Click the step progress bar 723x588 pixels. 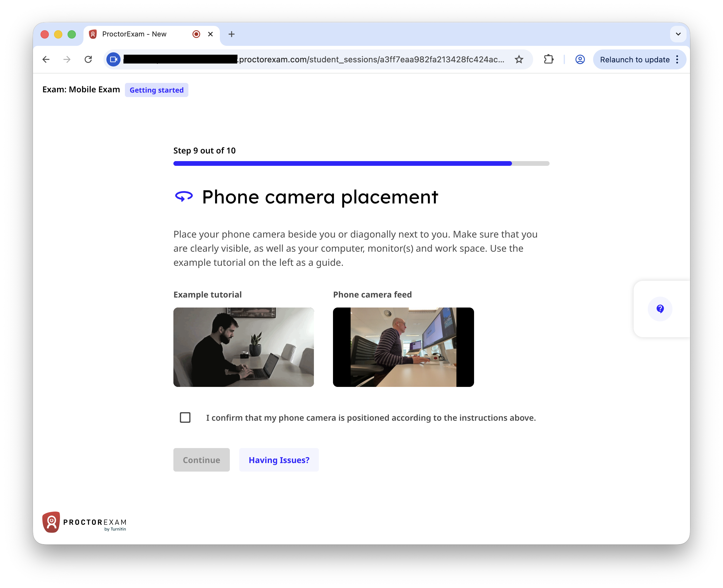(x=361, y=163)
